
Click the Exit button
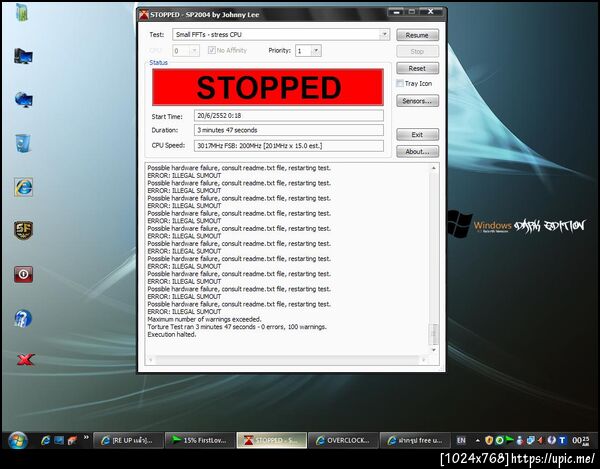tap(417, 135)
